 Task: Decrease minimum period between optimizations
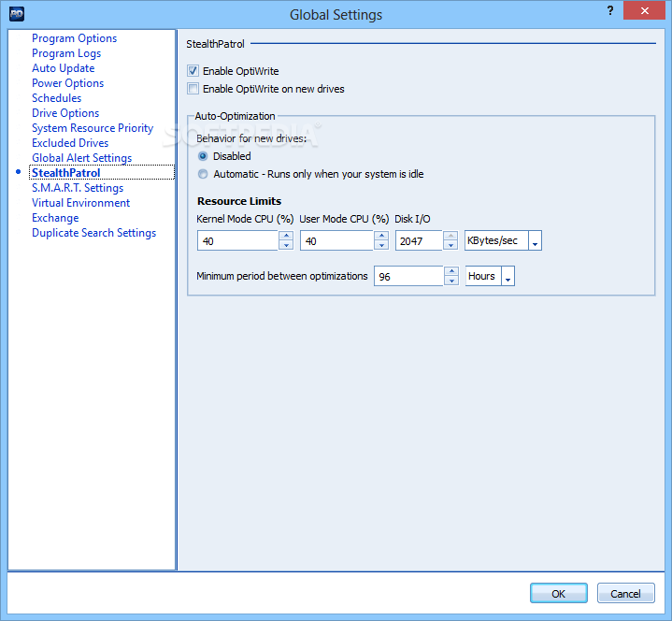(x=451, y=281)
